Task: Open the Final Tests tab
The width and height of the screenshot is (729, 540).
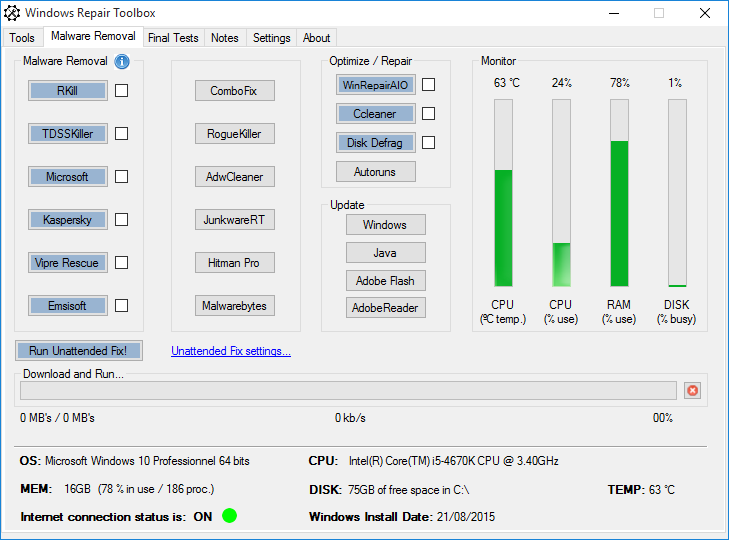Action: coord(173,38)
